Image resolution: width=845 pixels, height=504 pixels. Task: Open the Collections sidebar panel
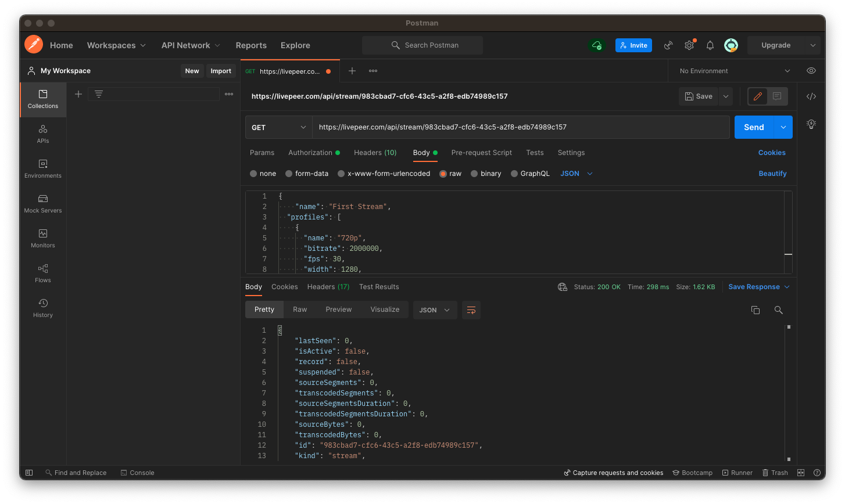43,99
